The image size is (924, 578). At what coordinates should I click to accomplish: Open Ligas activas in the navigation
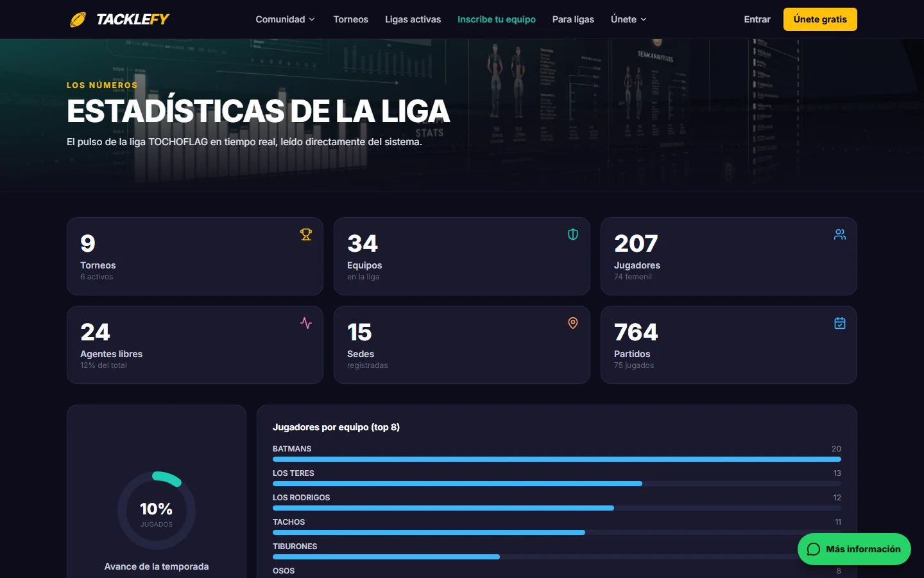coord(413,19)
